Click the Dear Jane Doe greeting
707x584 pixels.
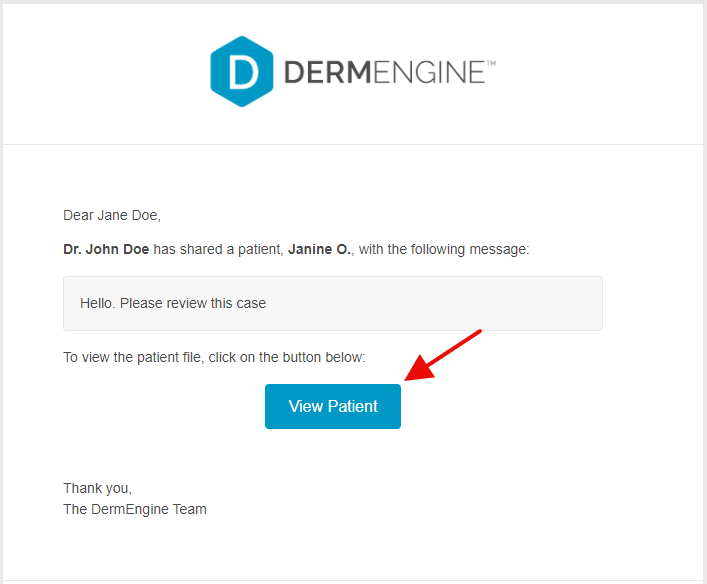(112, 216)
